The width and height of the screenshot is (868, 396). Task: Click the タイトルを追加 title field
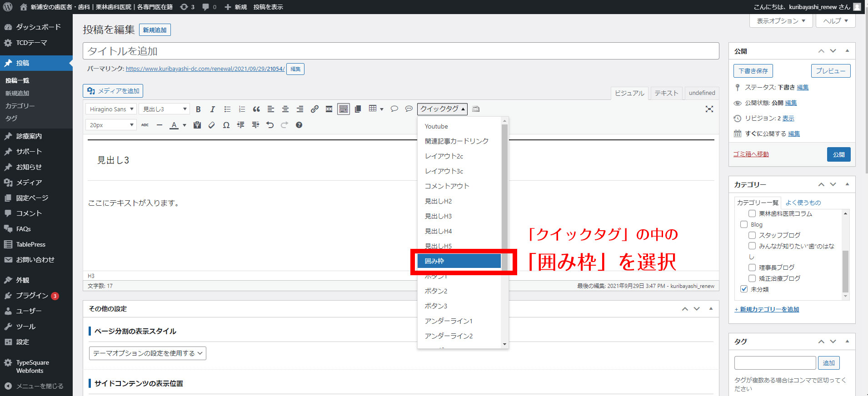click(x=400, y=51)
